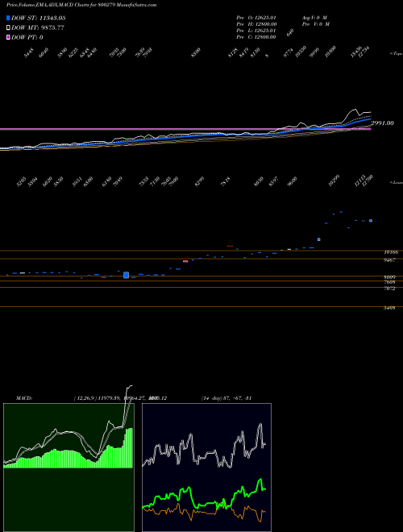
Task: Click the 9467 price level label
Action: click(x=389, y=260)
